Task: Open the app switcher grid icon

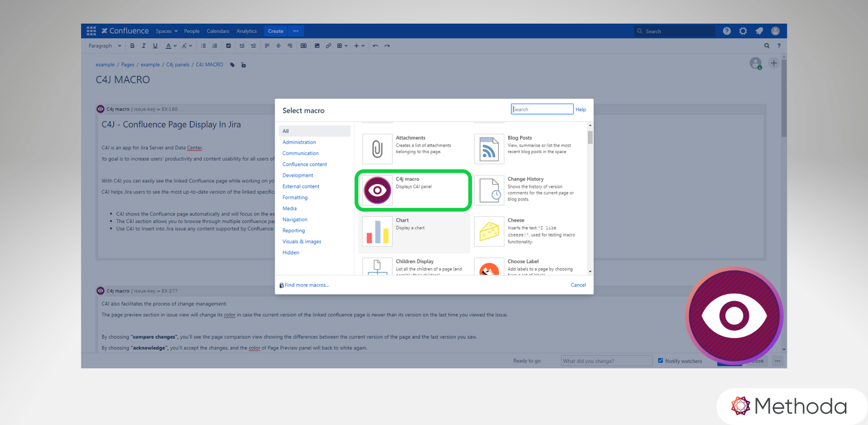Action: point(92,31)
